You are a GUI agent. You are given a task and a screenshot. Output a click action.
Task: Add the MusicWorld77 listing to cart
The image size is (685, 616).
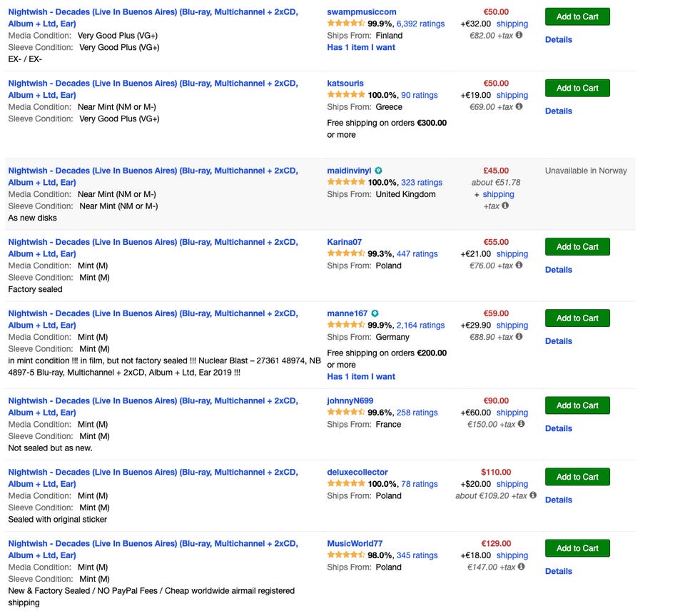[577, 548]
